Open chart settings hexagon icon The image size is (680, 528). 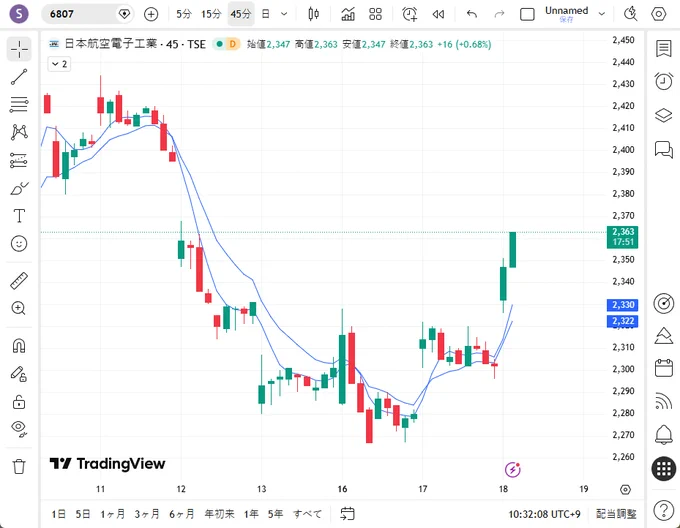(x=658, y=14)
